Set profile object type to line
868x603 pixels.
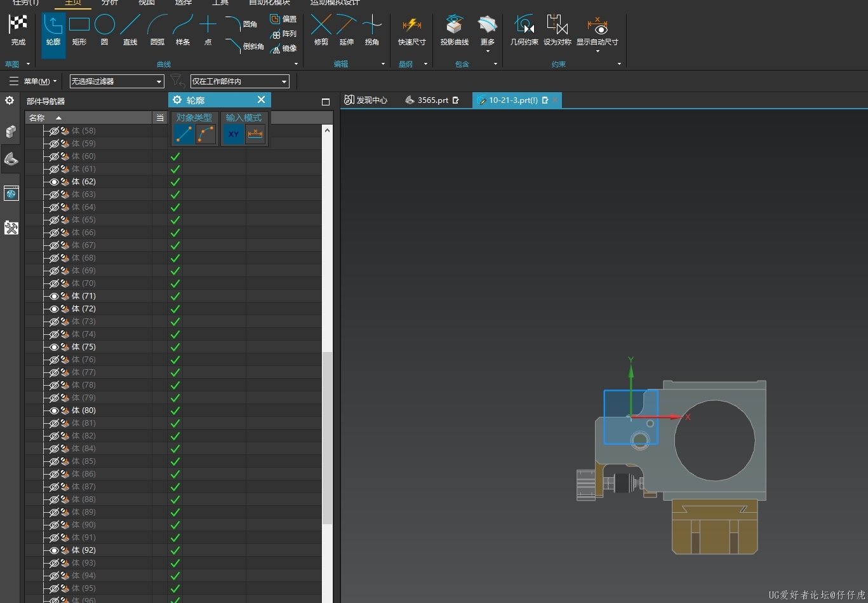click(x=184, y=134)
